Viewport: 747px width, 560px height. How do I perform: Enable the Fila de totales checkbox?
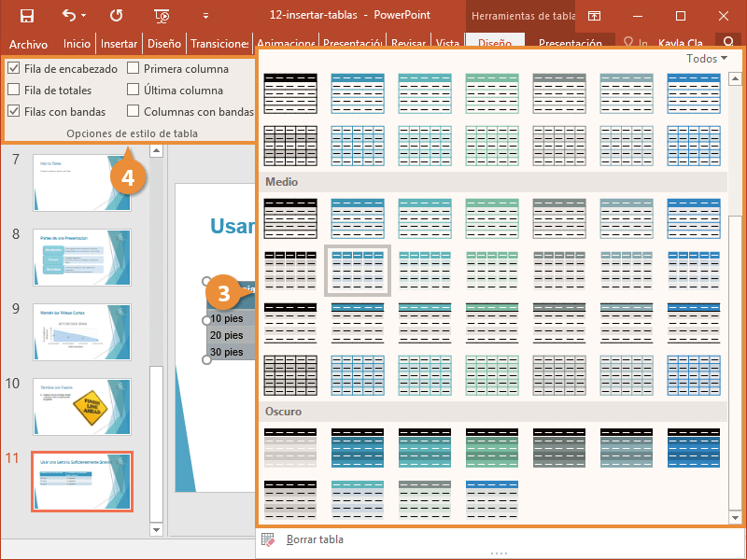pos(13,91)
